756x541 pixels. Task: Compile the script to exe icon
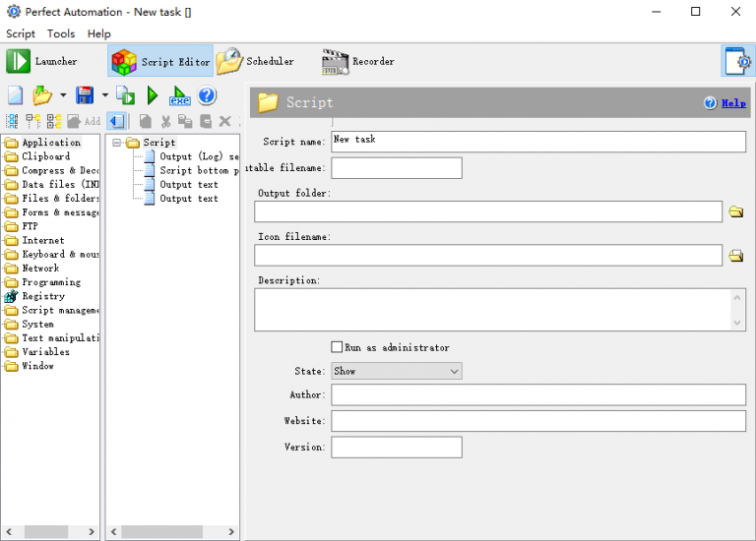click(179, 95)
